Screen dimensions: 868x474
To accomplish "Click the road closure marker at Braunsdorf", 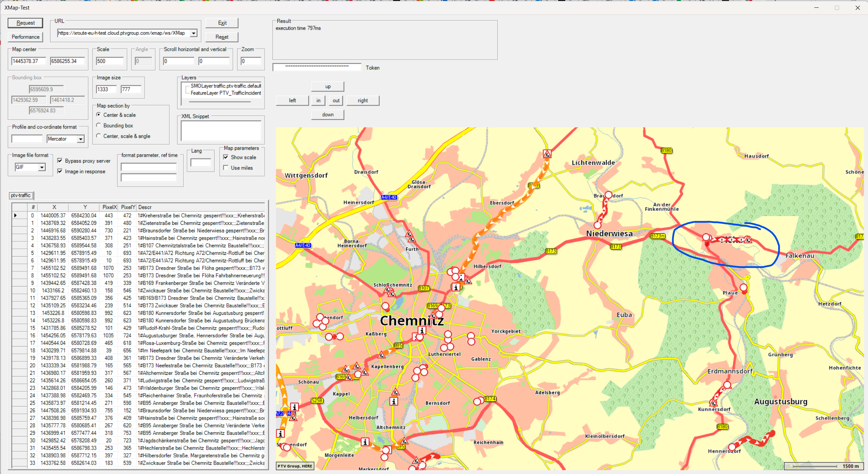I will [608, 195].
